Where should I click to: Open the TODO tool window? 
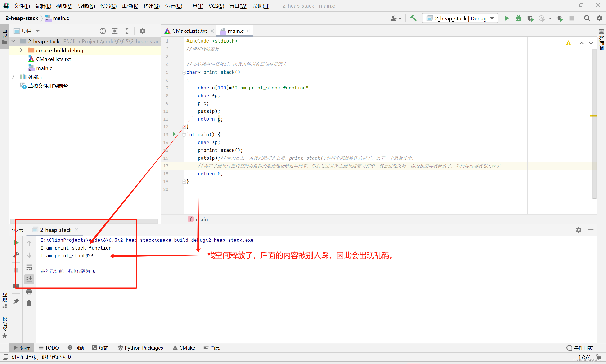click(x=49, y=348)
